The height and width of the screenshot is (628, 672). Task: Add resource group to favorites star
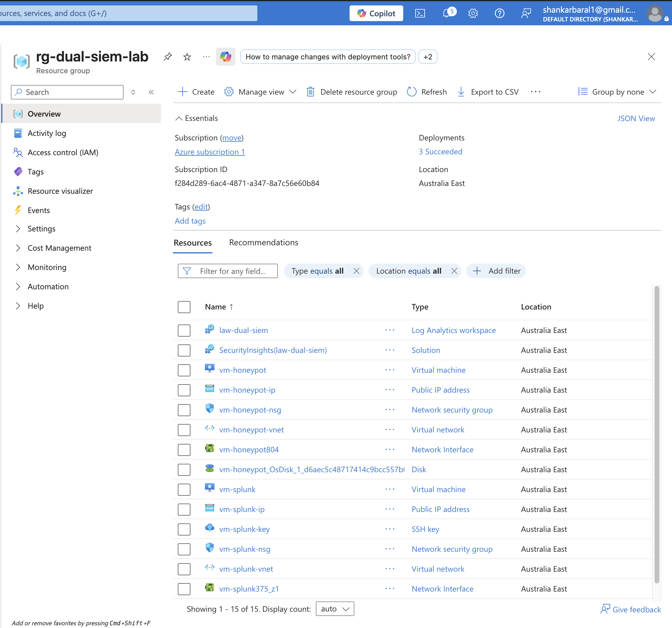tap(187, 57)
